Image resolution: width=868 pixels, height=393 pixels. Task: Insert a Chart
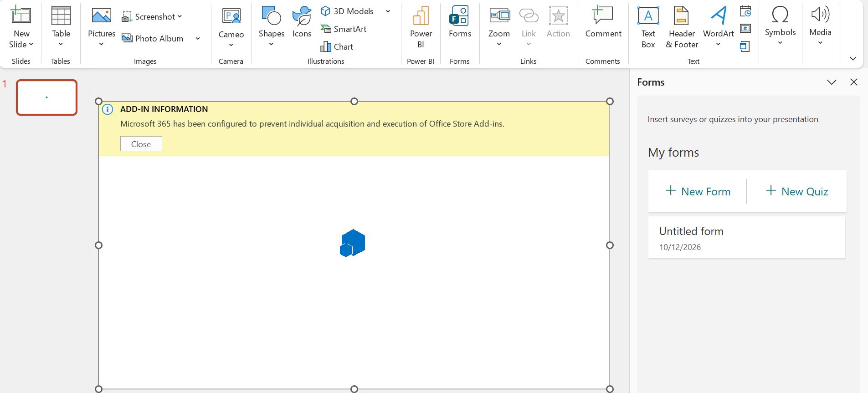(337, 46)
